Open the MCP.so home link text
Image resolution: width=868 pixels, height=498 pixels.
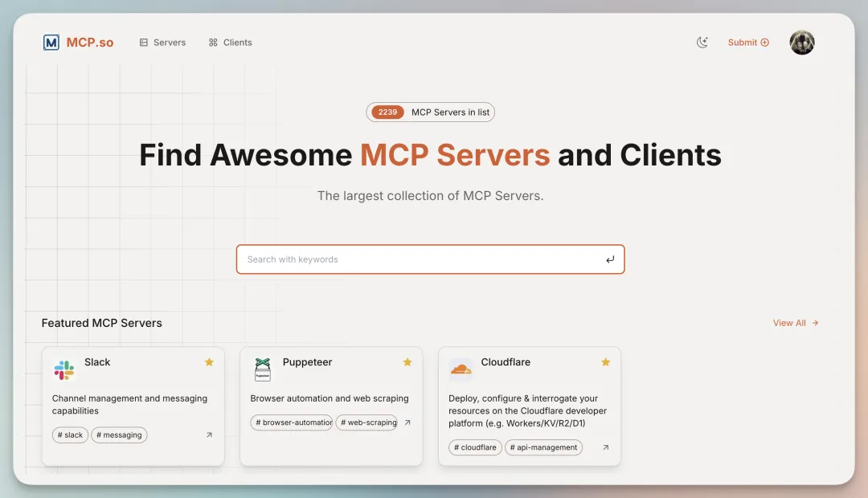pos(90,43)
